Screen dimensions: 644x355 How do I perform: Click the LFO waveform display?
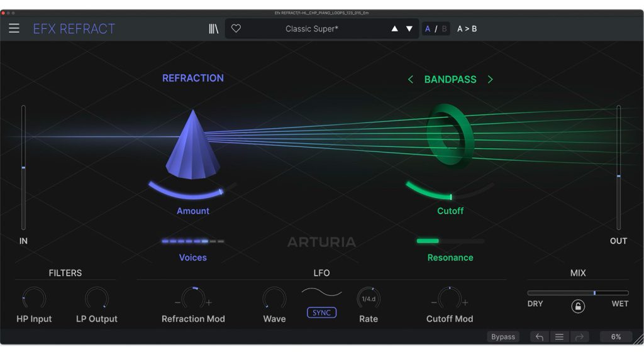321,292
